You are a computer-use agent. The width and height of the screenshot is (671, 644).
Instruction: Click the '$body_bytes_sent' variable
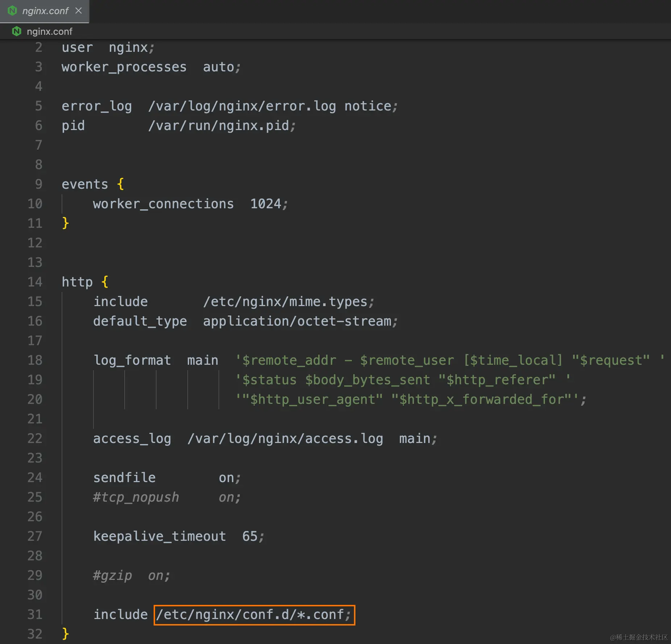tap(367, 380)
